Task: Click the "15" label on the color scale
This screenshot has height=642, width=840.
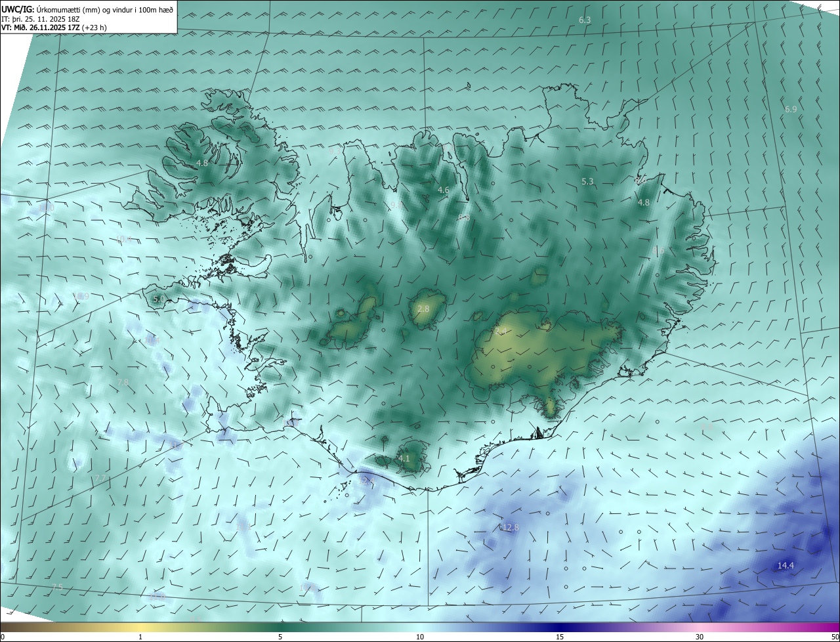Action: pos(560,637)
